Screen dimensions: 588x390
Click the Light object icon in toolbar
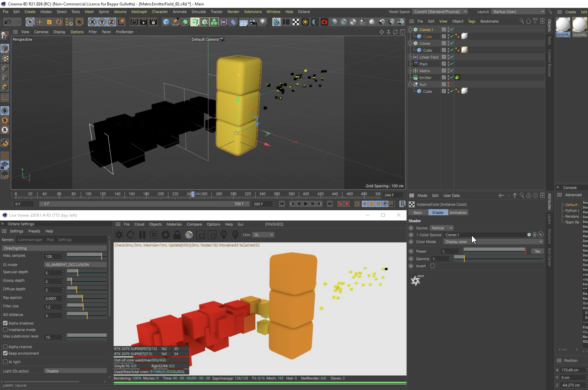coord(263,22)
